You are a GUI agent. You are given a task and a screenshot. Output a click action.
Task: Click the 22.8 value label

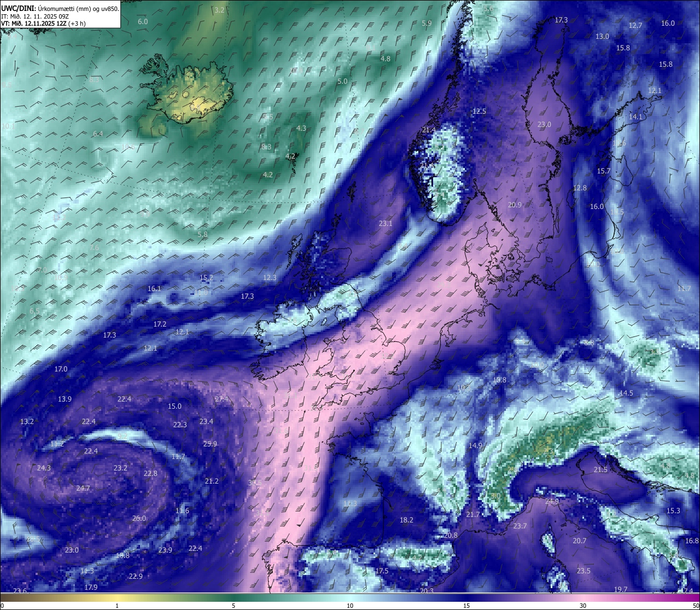[150, 473]
